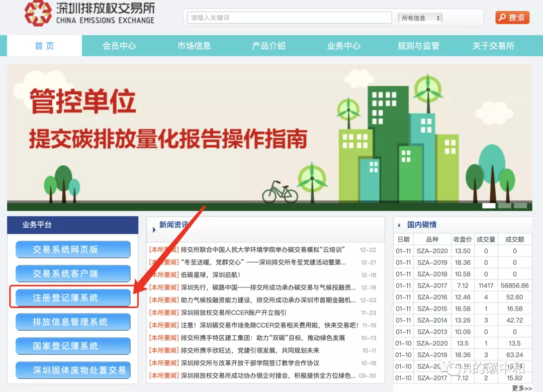
Task: Open the 所有信息 search filter dropdown
Action: coord(420,17)
